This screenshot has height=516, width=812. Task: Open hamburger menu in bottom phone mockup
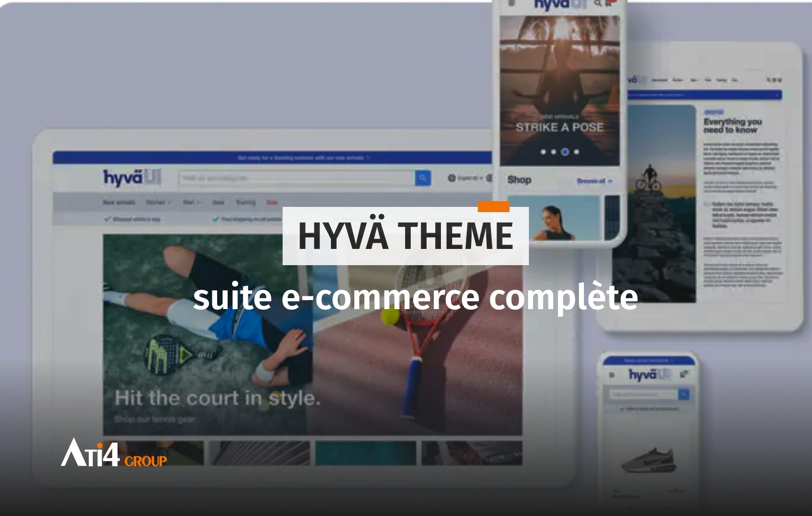tap(612, 375)
